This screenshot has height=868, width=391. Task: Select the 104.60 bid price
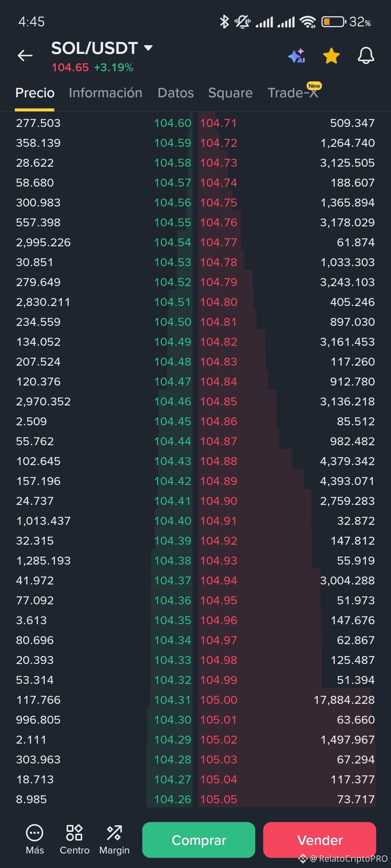(173, 123)
